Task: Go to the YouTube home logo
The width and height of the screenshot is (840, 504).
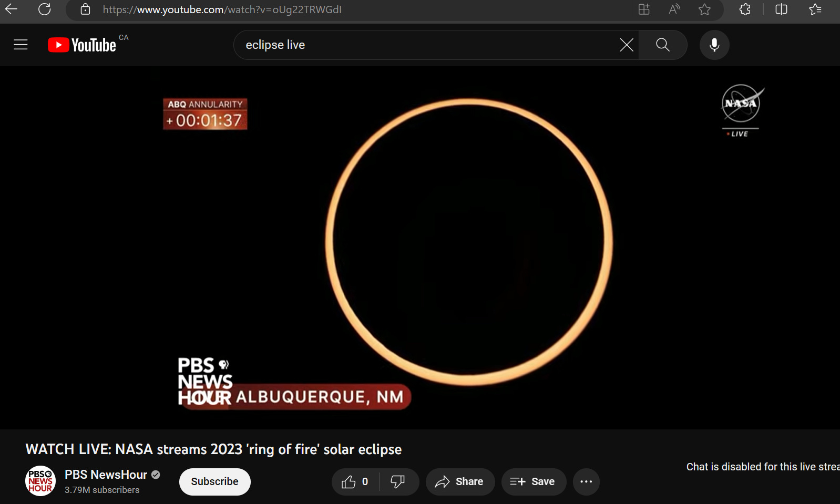Action: click(82, 45)
